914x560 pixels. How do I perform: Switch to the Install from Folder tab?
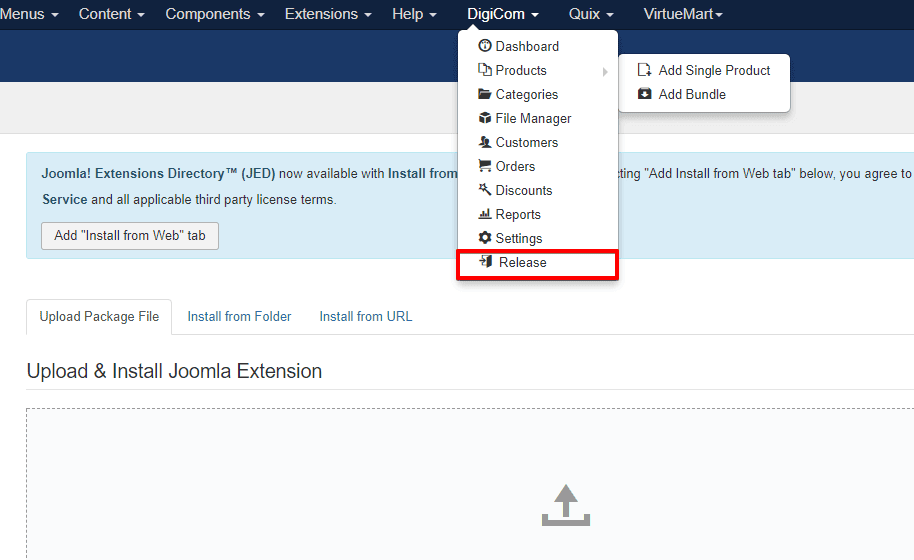(x=239, y=316)
